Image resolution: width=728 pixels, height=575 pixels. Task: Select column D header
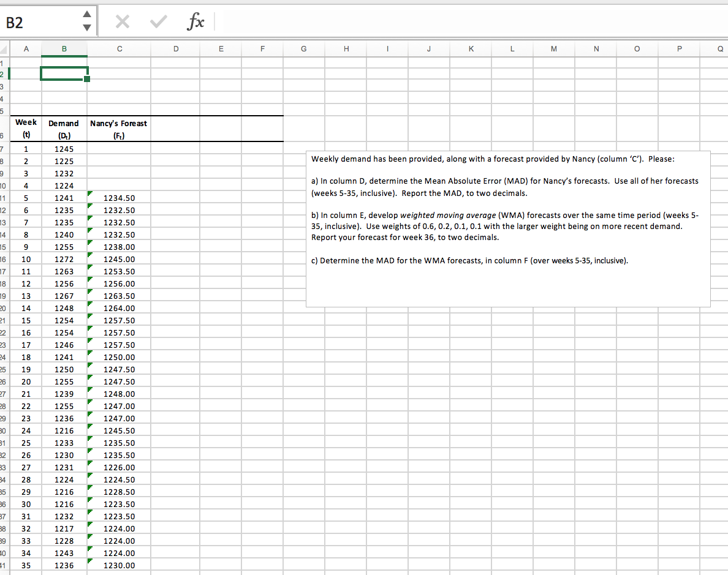click(175, 49)
